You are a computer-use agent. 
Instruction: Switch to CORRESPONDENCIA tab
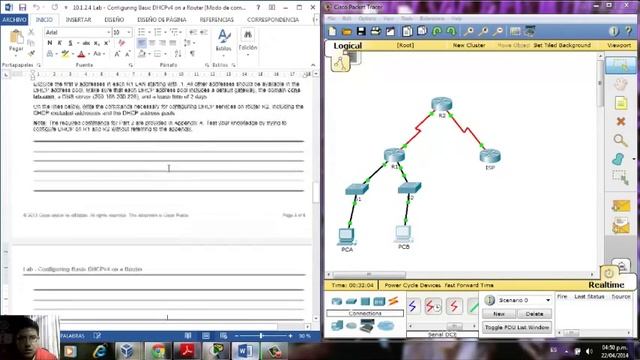[x=273, y=20]
